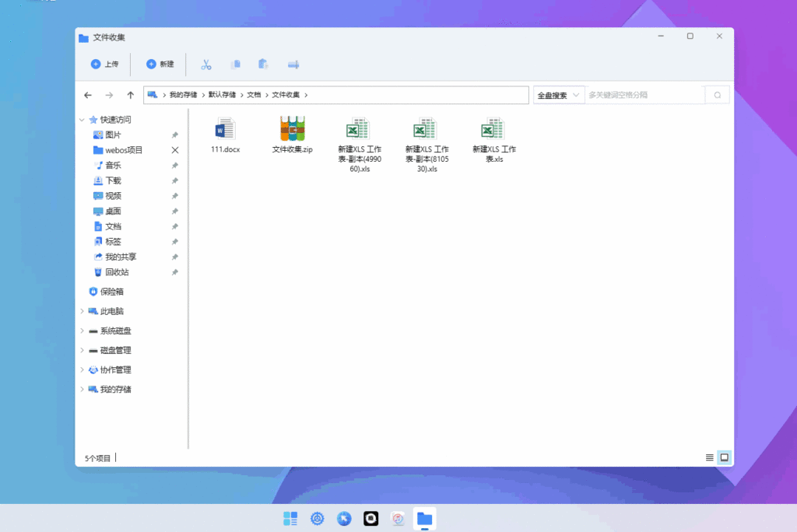Click the 新建 new button
The image size is (797, 532).
pos(160,64)
